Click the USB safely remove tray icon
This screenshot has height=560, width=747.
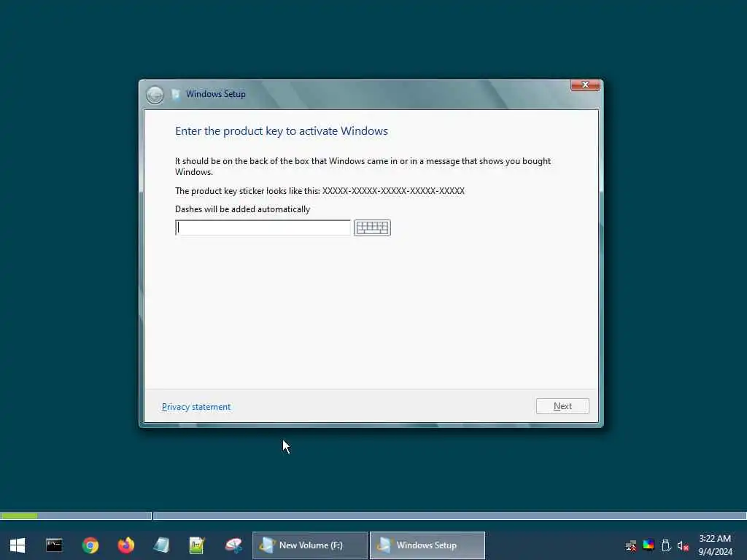(x=666, y=545)
